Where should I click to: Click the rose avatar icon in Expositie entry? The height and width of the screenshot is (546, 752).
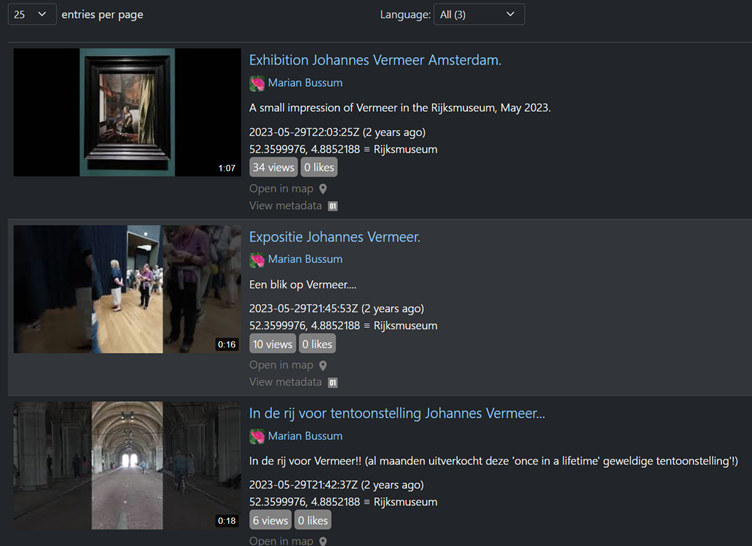[x=257, y=260]
